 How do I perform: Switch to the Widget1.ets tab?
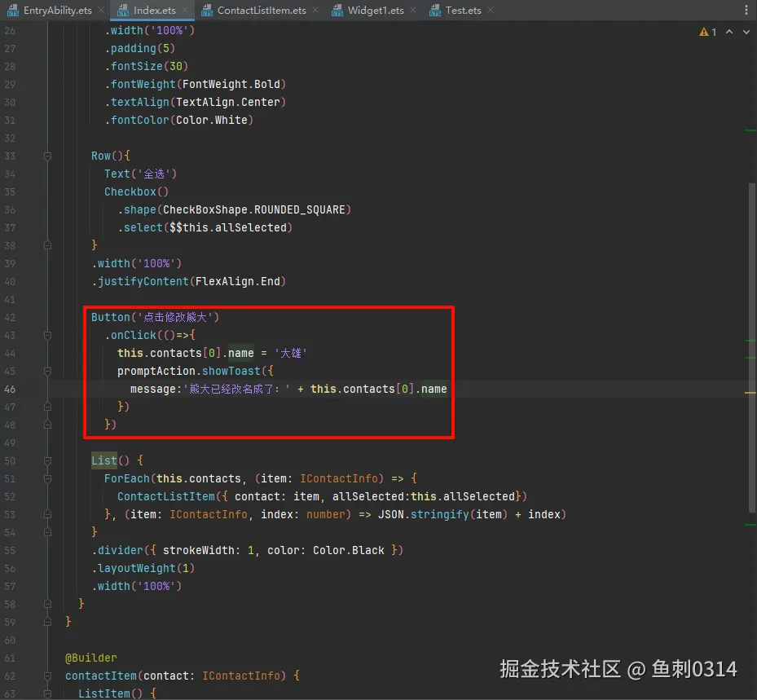[375, 10]
